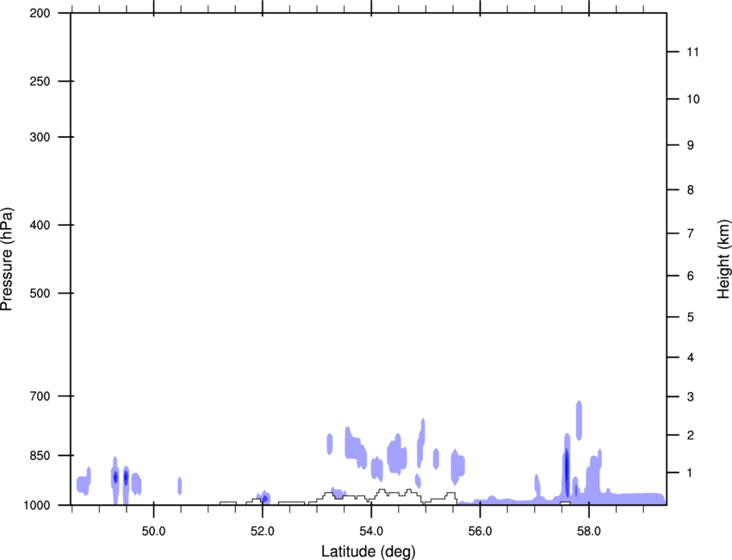732x560 pixels.
Task: Select the 700 pressure tick label
Action: pyautogui.click(x=40, y=396)
